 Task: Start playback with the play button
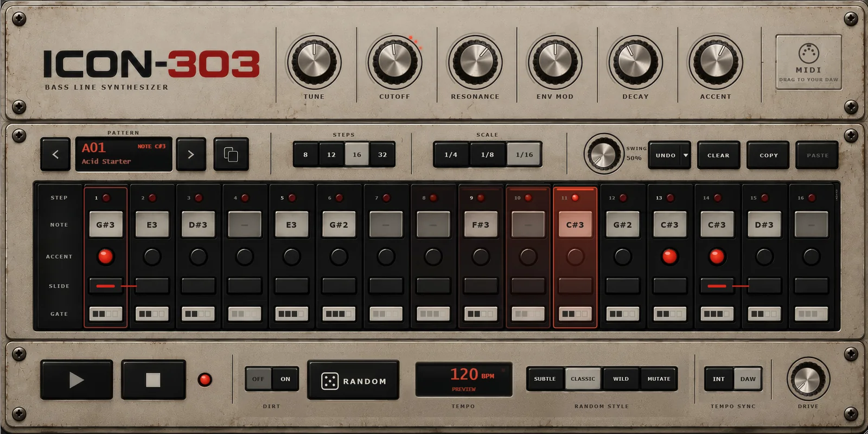[76, 380]
